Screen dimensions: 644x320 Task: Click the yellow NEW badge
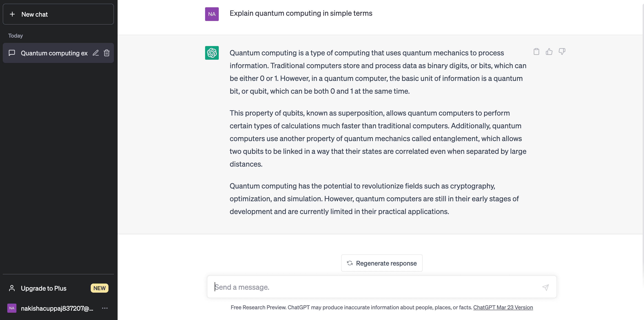(x=99, y=288)
